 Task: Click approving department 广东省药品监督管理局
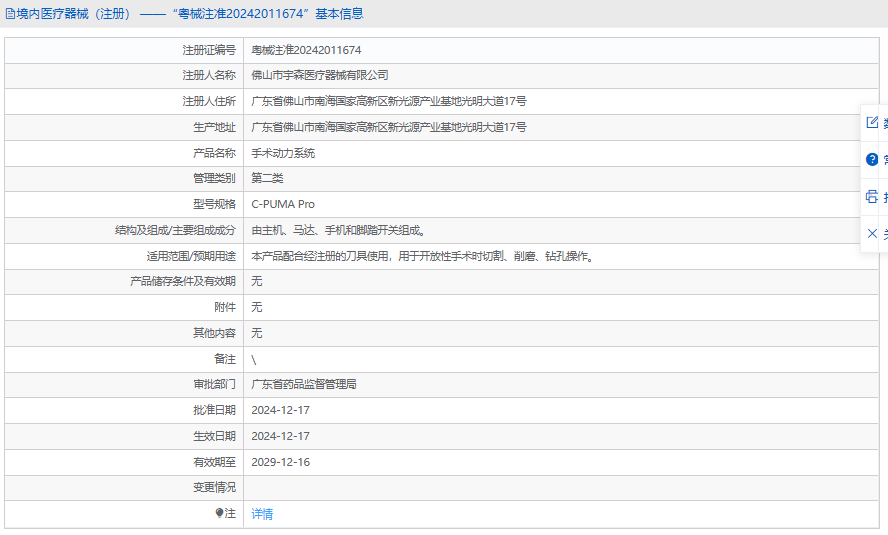pos(304,384)
